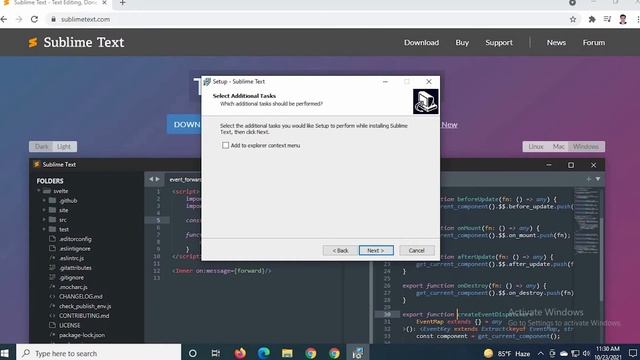Check the Add to explorer context menu box

pyautogui.click(x=225, y=145)
